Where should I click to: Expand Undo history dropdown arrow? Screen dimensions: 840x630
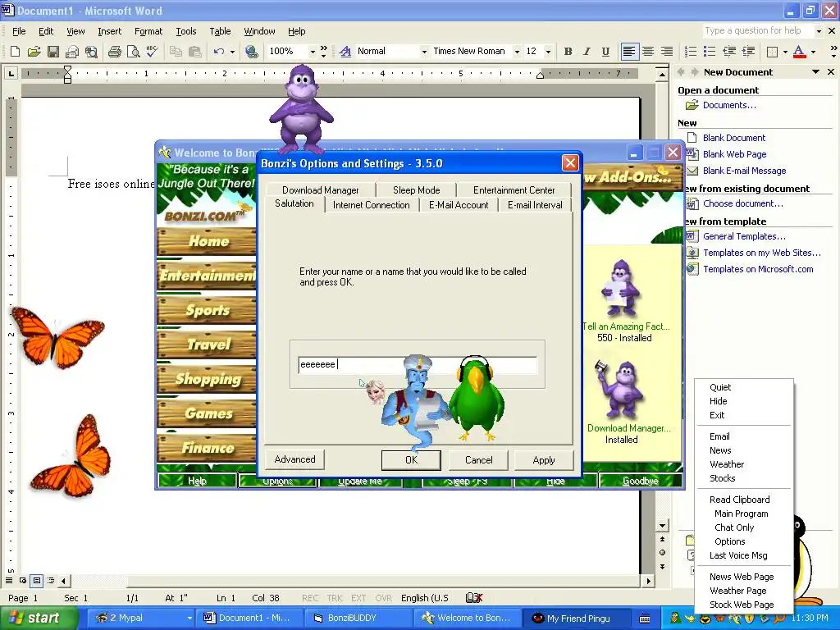click(x=232, y=52)
